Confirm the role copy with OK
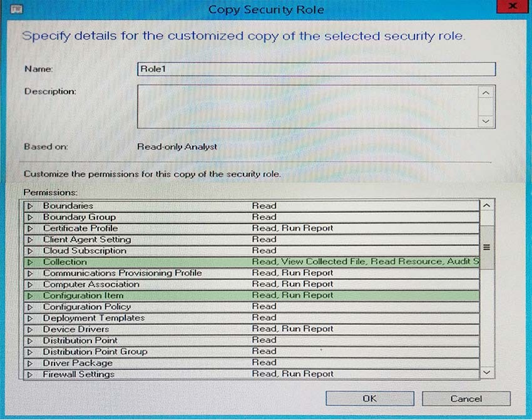Viewport: 532px width, 420px height. [x=369, y=399]
